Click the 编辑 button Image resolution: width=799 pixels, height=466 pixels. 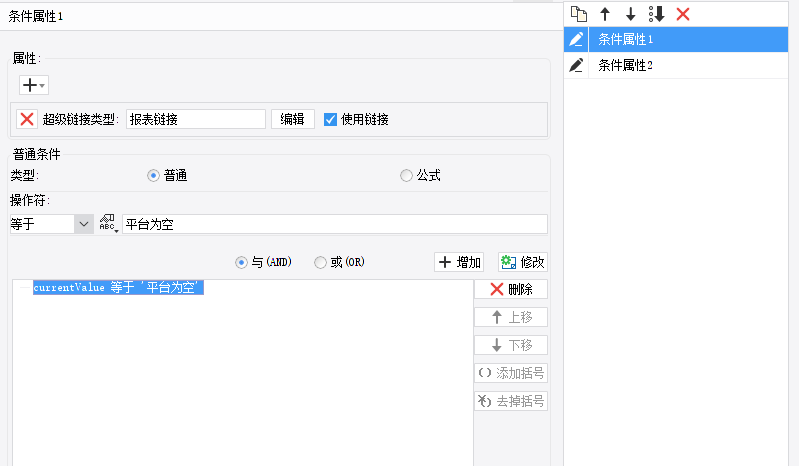pos(292,119)
